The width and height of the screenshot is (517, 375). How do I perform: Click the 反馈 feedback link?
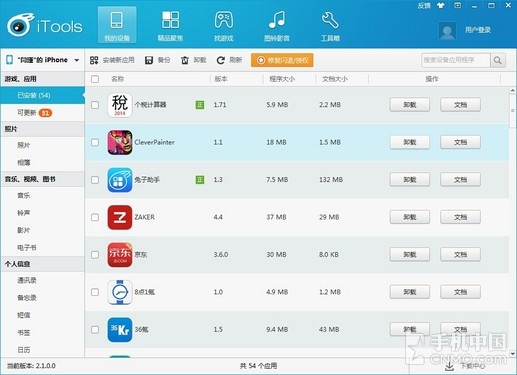(x=424, y=6)
